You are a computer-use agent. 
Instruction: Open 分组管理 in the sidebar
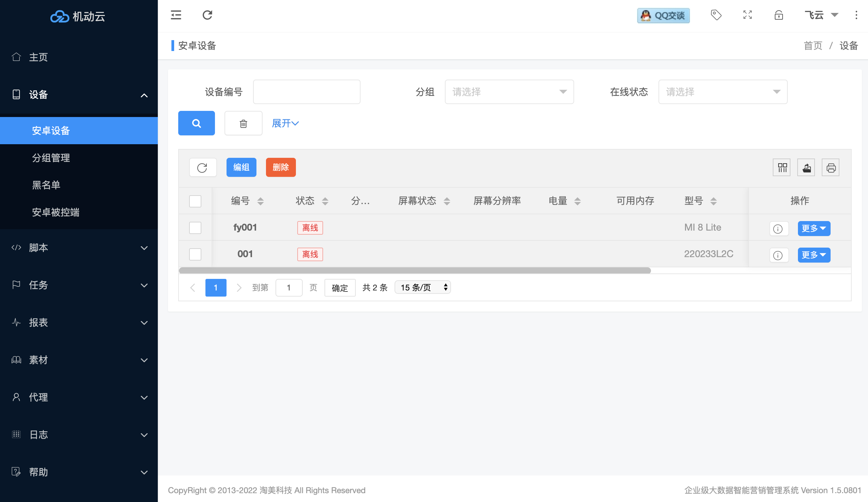pos(79,158)
